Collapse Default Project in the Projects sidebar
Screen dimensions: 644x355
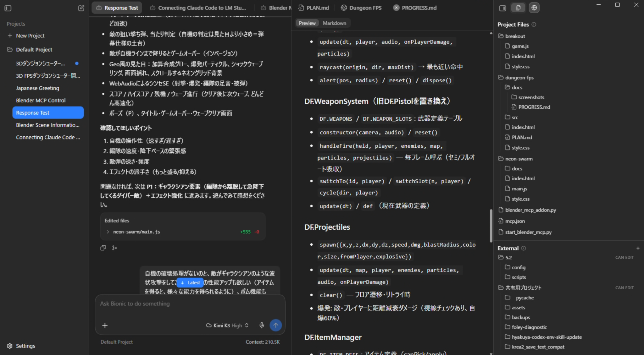click(x=30, y=50)
